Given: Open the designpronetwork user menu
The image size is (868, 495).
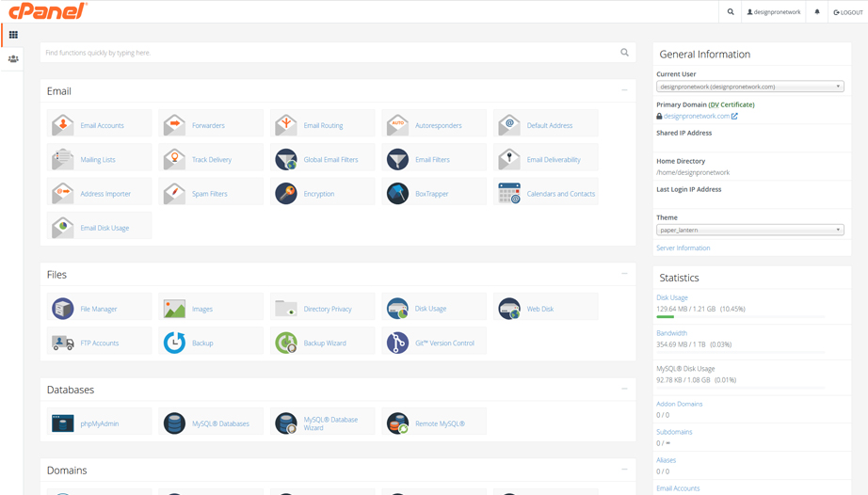Looking at the screenshot, I should [x=774, y=12].
